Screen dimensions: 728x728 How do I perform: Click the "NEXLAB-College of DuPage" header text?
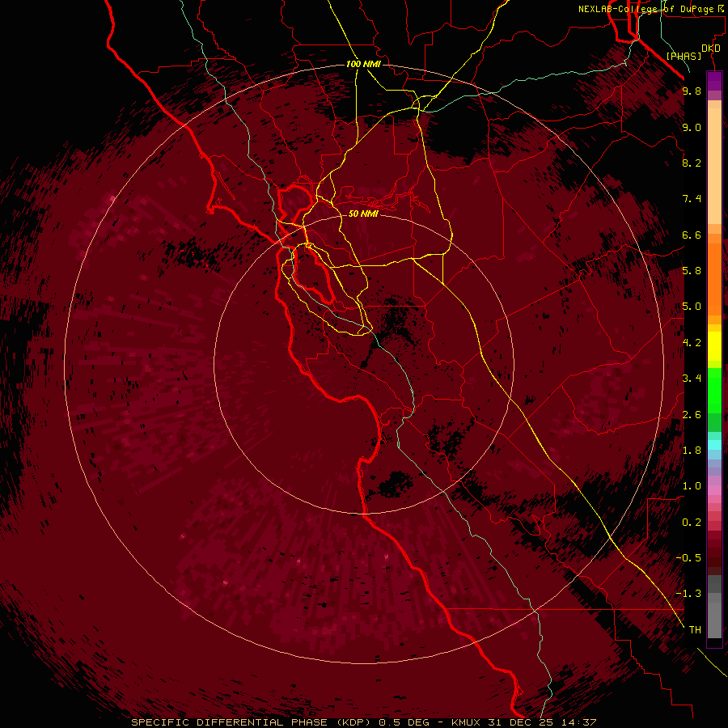coord(645,9)
